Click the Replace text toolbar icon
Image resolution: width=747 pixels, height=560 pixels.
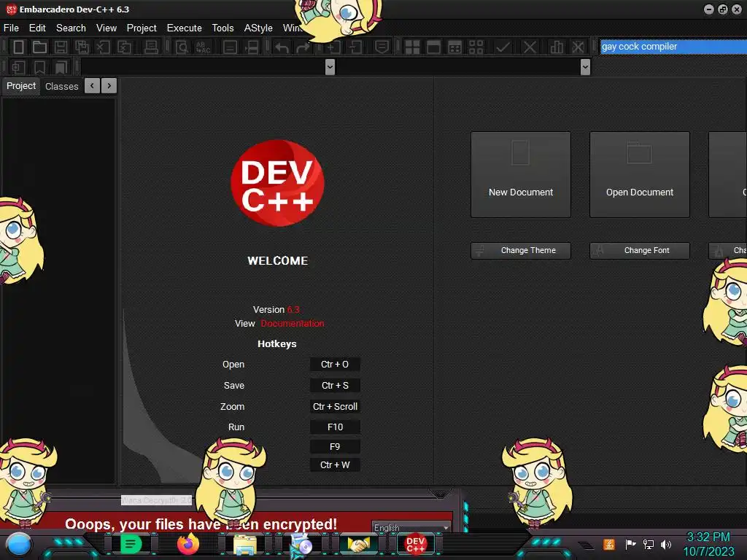(204, 47)
